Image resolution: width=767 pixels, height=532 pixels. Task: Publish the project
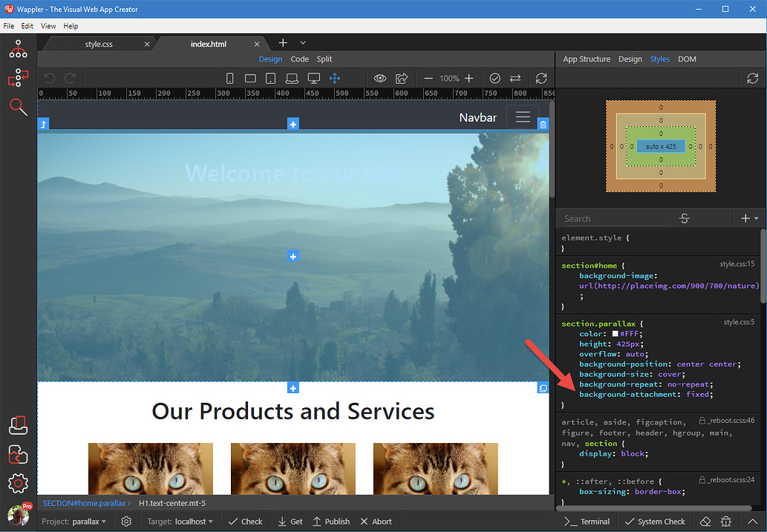[331, 521]
